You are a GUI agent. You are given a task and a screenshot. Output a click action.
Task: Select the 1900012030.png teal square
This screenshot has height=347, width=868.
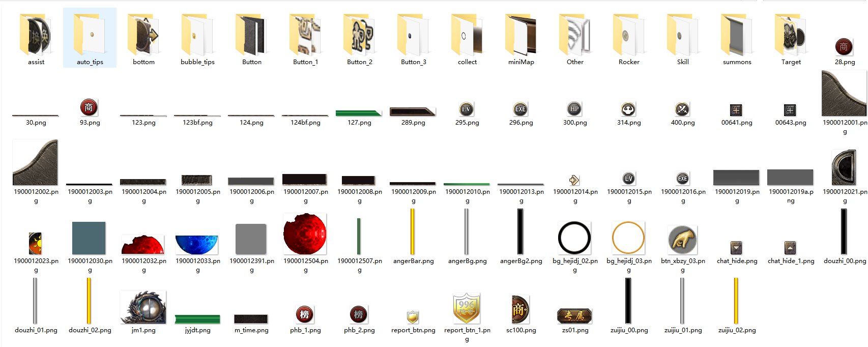(89, 238)
